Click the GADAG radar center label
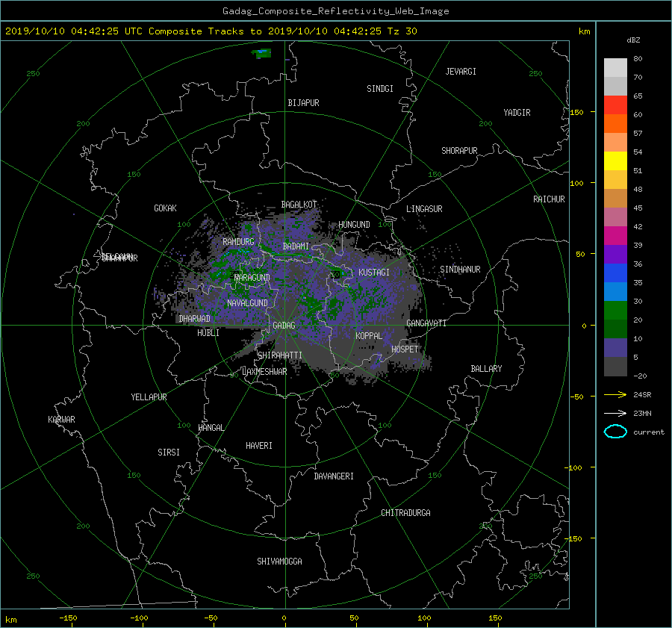 [284, 326]
